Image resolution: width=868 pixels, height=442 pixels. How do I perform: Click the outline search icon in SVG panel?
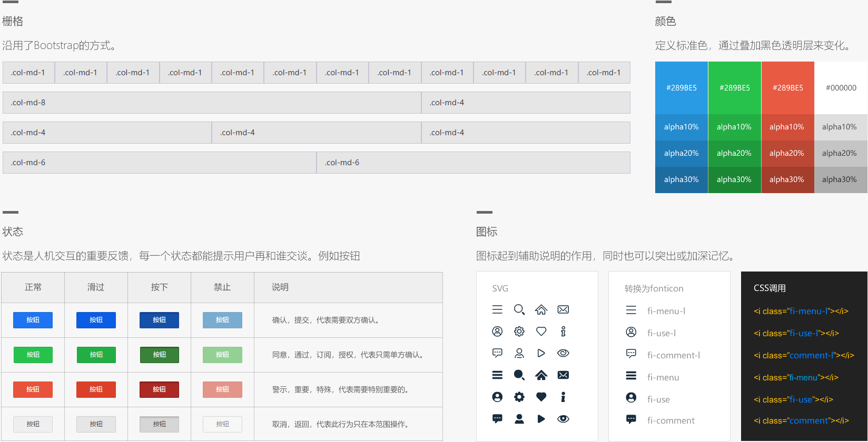(x=519, y=310)
